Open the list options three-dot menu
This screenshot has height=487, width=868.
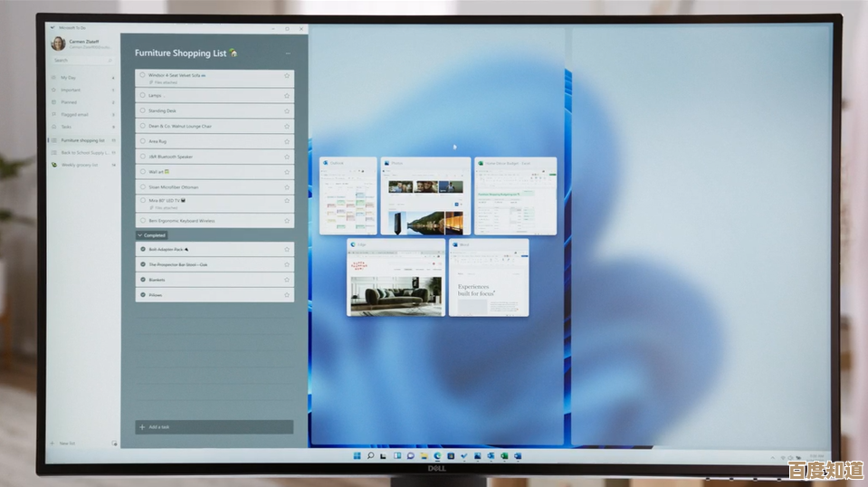tap(289, 53)
